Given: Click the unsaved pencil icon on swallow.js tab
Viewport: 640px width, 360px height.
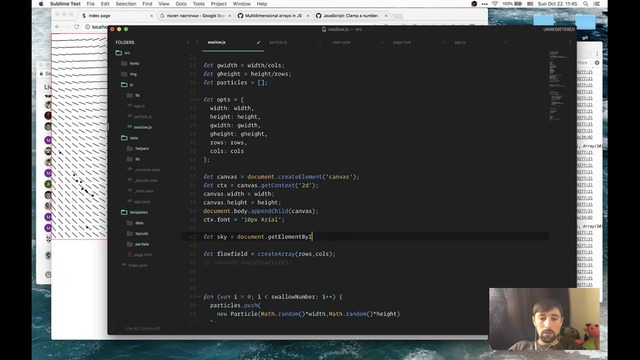Looking at the screenshot, I should point(258,42).
